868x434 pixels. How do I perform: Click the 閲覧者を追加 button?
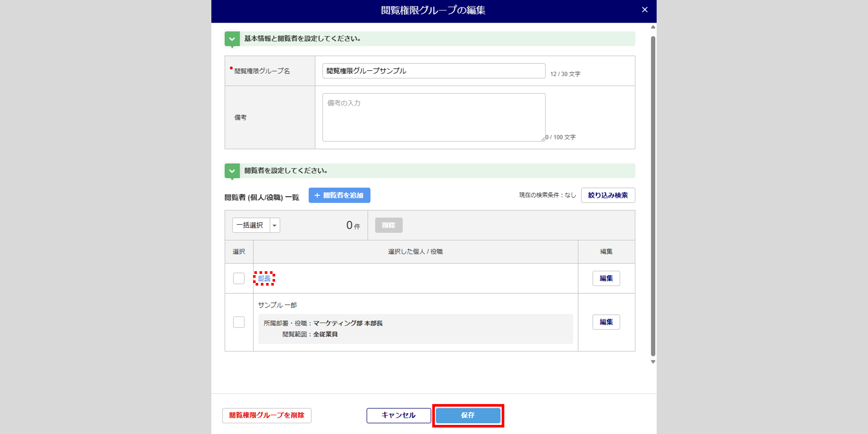[339, 195]
